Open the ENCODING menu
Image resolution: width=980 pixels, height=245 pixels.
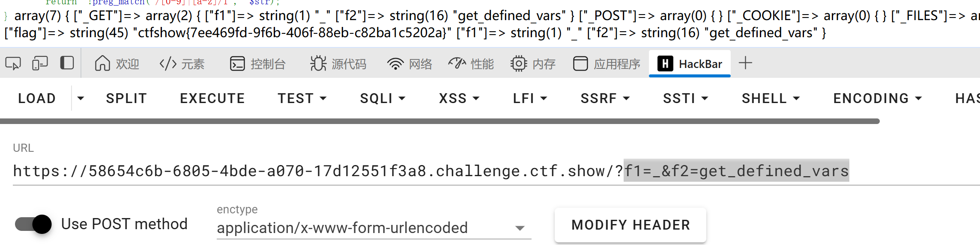877,98
